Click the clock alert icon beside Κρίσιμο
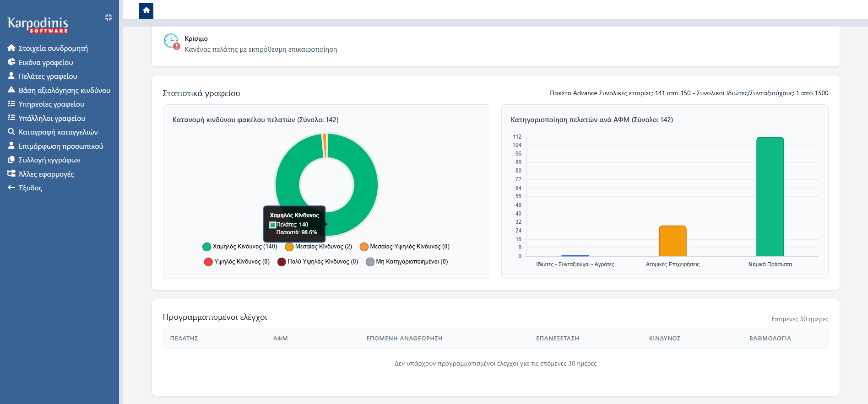The height and width of the screenshot is (404, 868). point(172,41)
